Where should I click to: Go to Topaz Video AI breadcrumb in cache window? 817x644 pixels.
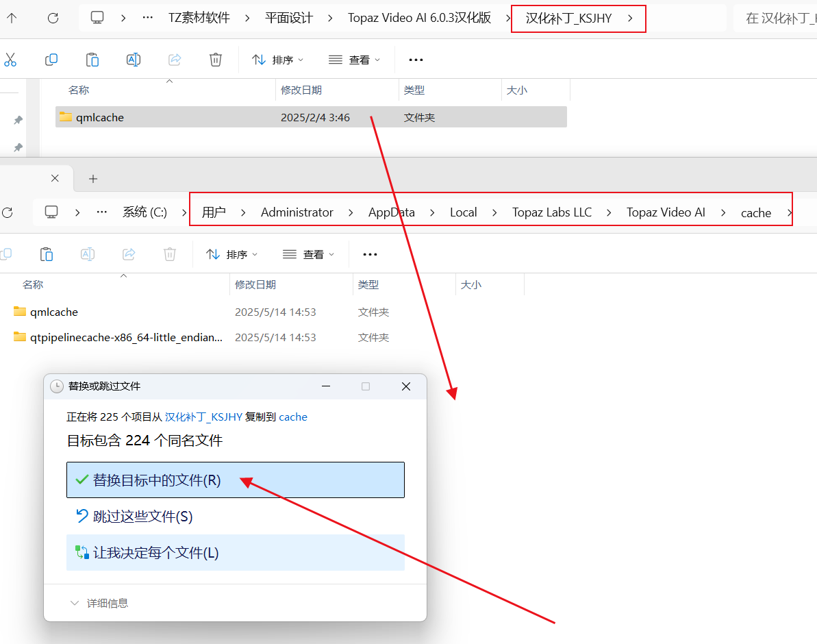point(666,212)
